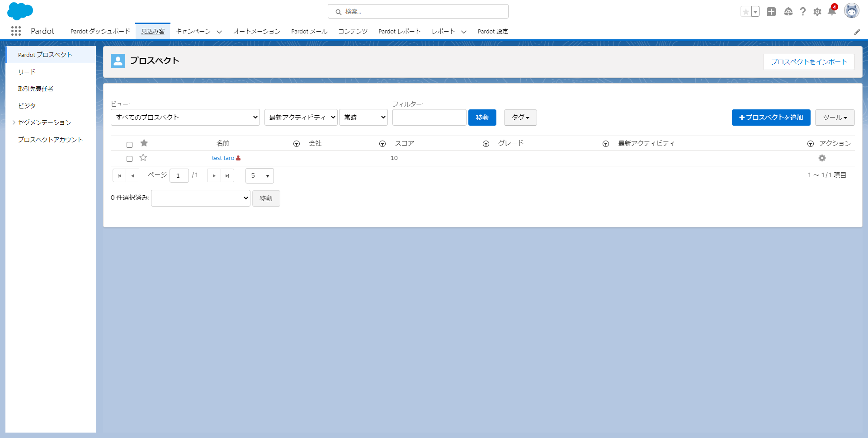Click the pencil edit navigation icon

[x=857, y=32]
